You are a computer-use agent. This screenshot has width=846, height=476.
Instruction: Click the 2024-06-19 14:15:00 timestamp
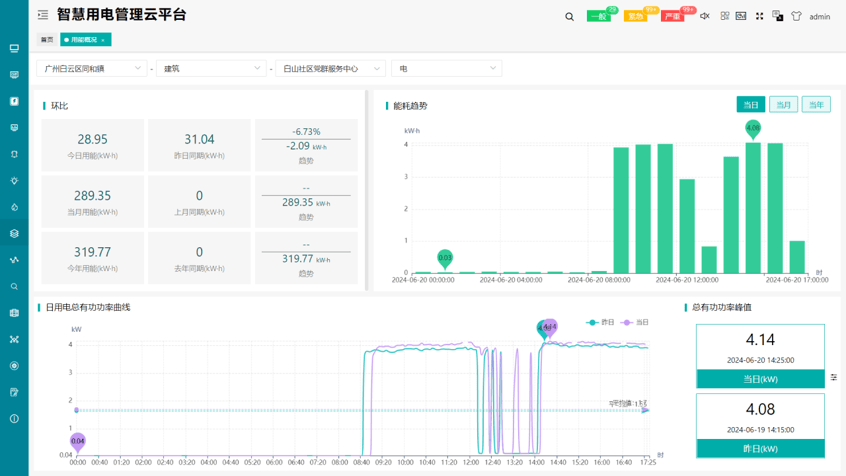(x=760, y=430)
